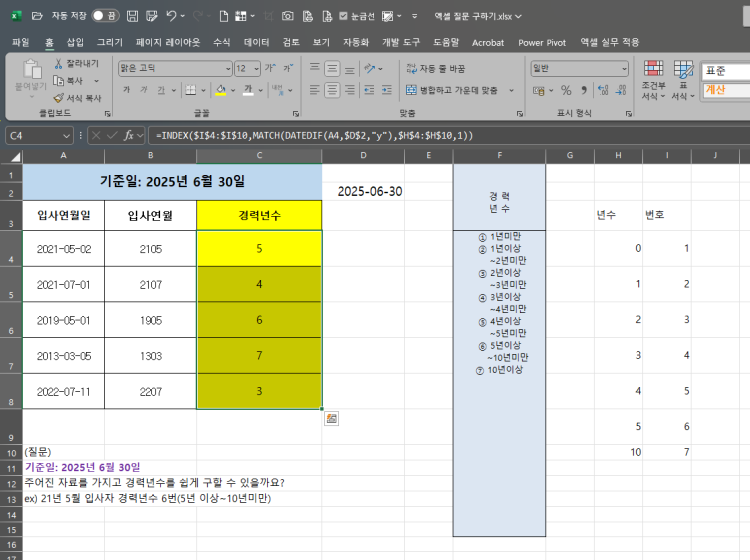750x560 pixels.
Task: Select the Calculation (계산) cell style
Action: pos(726,90)
